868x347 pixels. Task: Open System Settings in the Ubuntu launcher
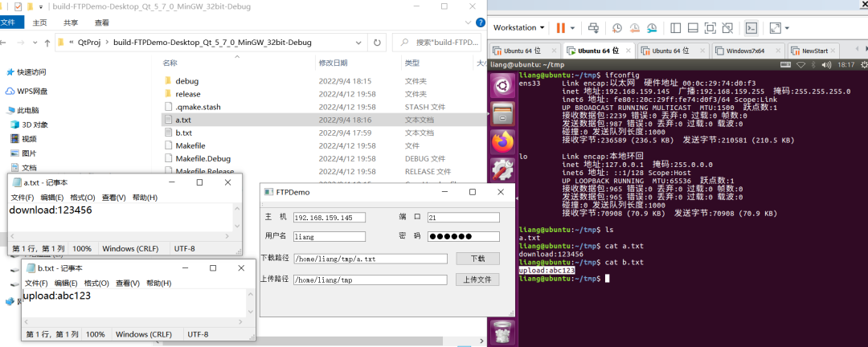[502, 172]
